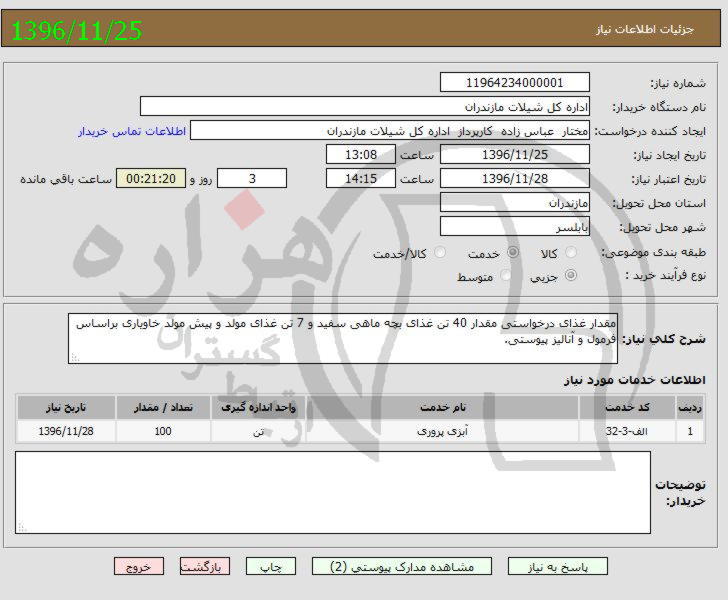Click the description textarea resize grip

pyautogui.click(x=74, y=358)
